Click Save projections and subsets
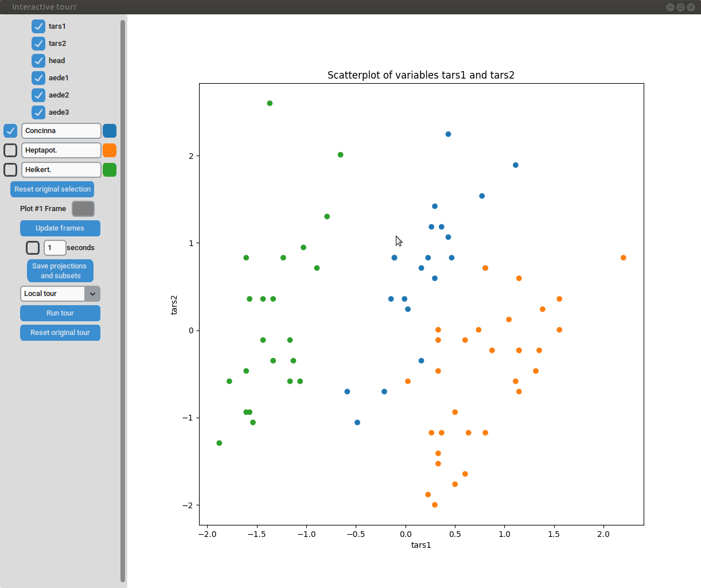 click(x=60, y=271)
